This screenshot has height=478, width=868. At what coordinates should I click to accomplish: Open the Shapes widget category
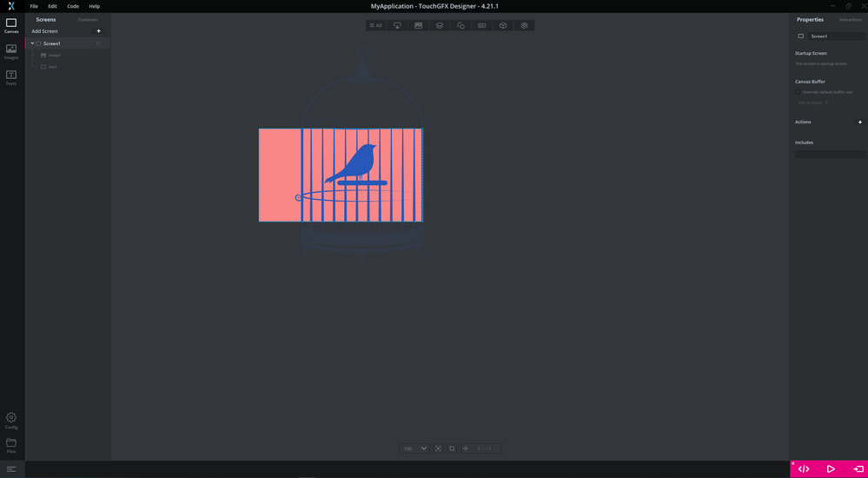click(461, 25)
